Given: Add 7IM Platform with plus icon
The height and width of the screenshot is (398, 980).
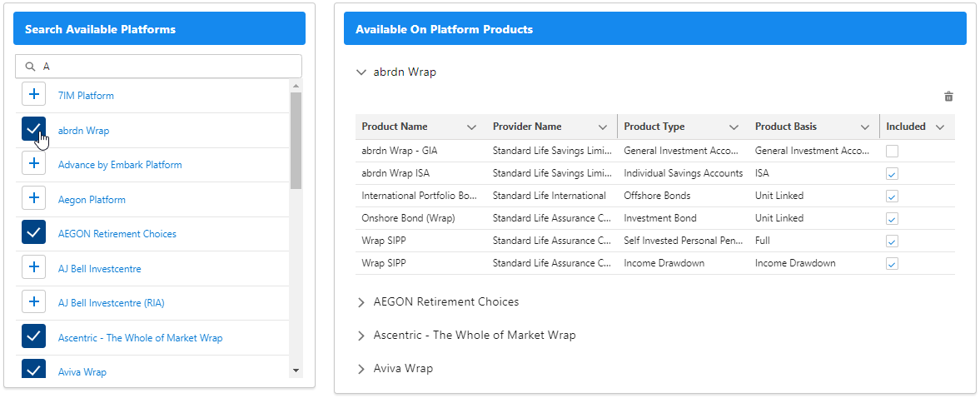Looking at the screenshot, I should (x=33, y=95).
